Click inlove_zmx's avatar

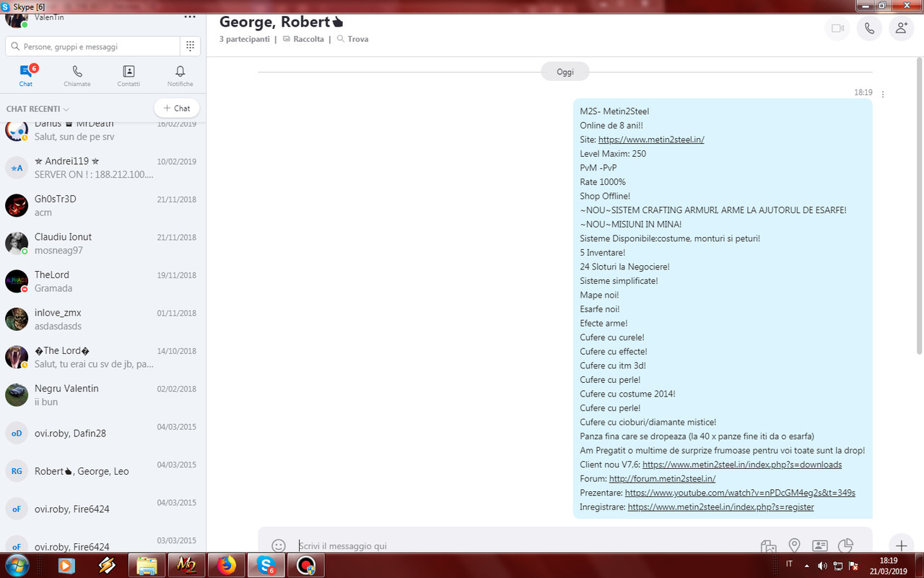tap(17, 319)
